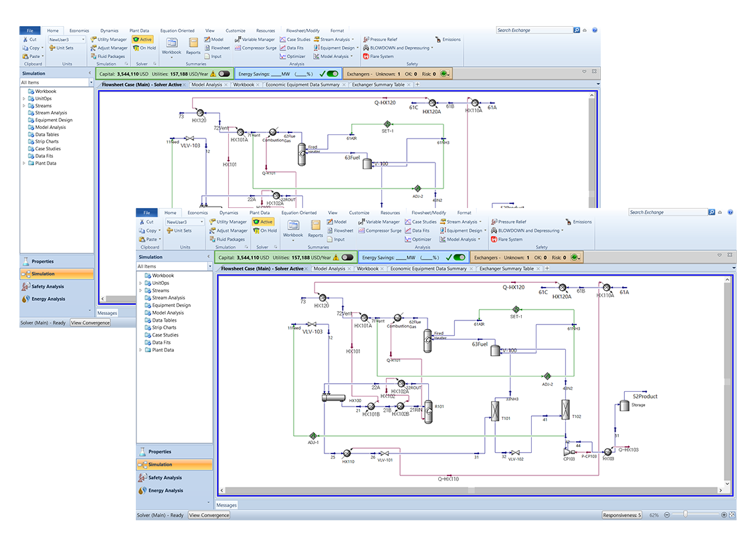The image size is (756, 535).
Task: Set solver Active in back window
Action: pyautogui.click(x=143, y=39)
